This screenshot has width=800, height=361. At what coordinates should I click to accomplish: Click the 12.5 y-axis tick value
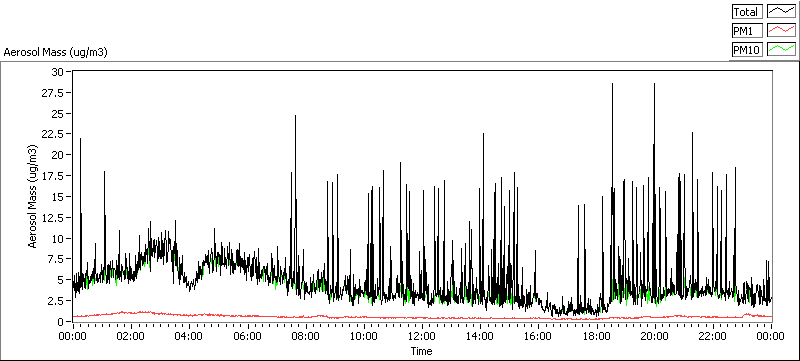point(54,218)
